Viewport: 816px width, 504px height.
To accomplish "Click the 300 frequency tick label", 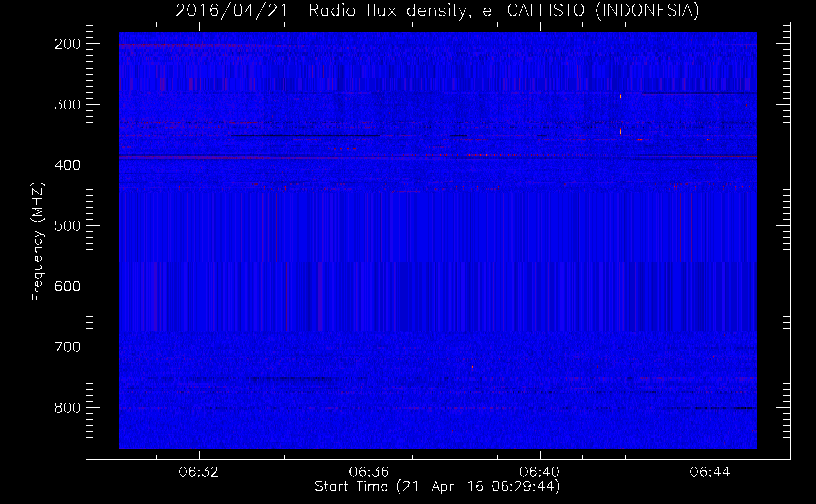I will [68, 105].
